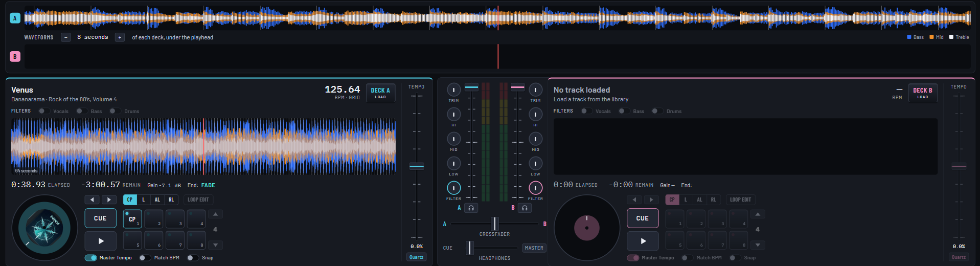Screen dimensions: 980x266
Task: Switch headphones to MASTER
Action: pyautogui.click(x=534, y=248)
